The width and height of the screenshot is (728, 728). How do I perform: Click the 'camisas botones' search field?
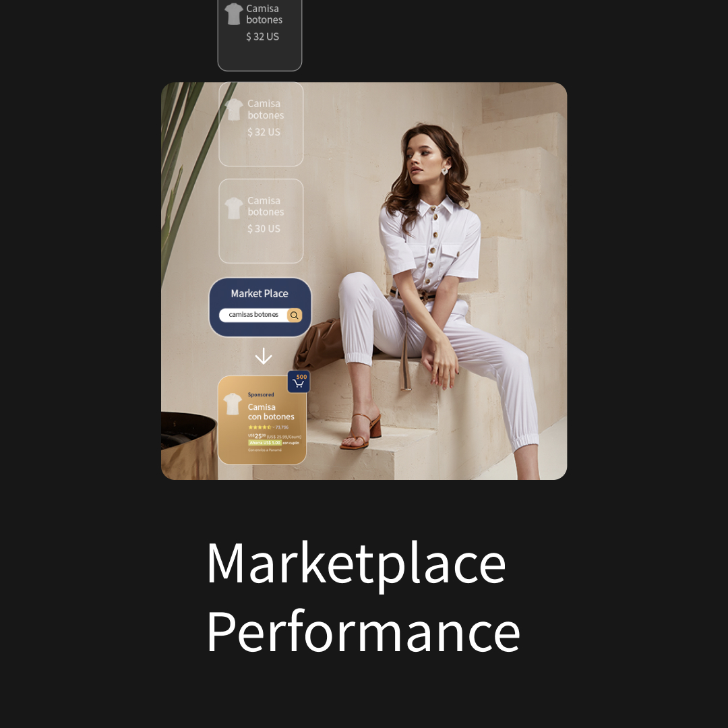click(253, 315)
